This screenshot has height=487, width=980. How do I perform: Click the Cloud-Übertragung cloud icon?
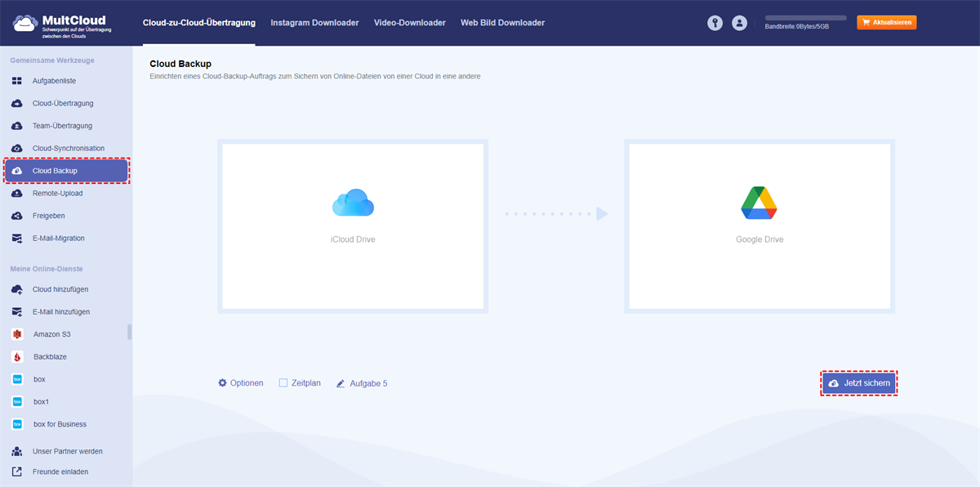17,104
